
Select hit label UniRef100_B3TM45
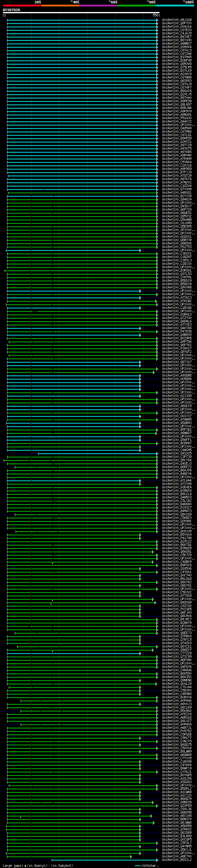[x=177, y=57]
